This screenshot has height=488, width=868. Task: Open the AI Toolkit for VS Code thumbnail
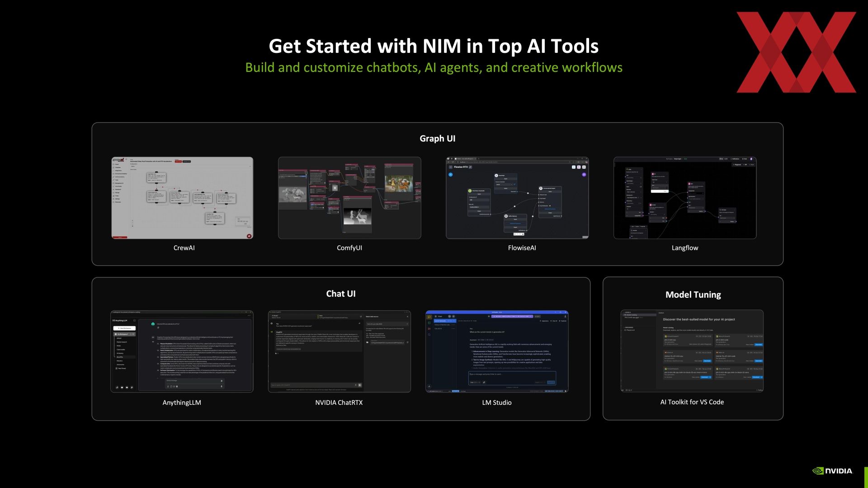pos(692,351)
